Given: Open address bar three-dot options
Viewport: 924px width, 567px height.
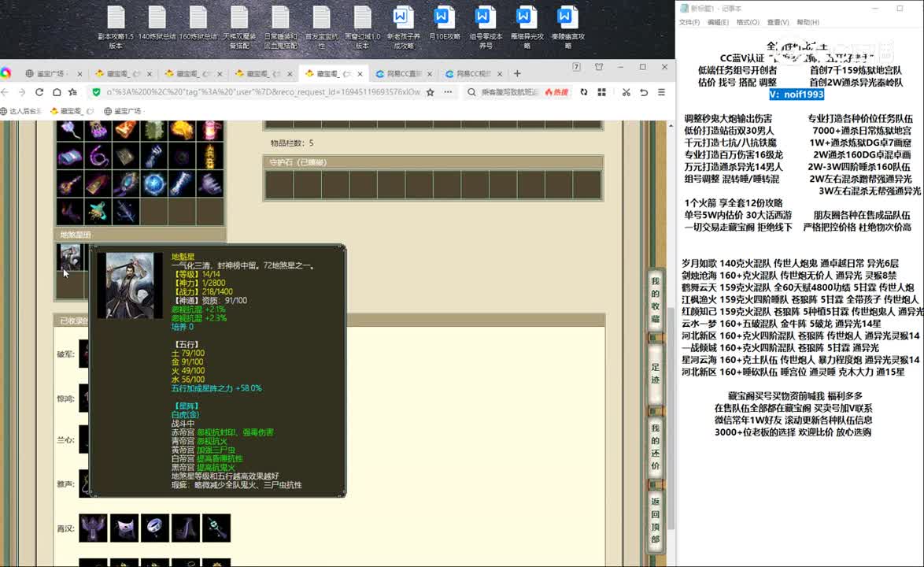Looking at the screenshot, I should coord(449,92).
